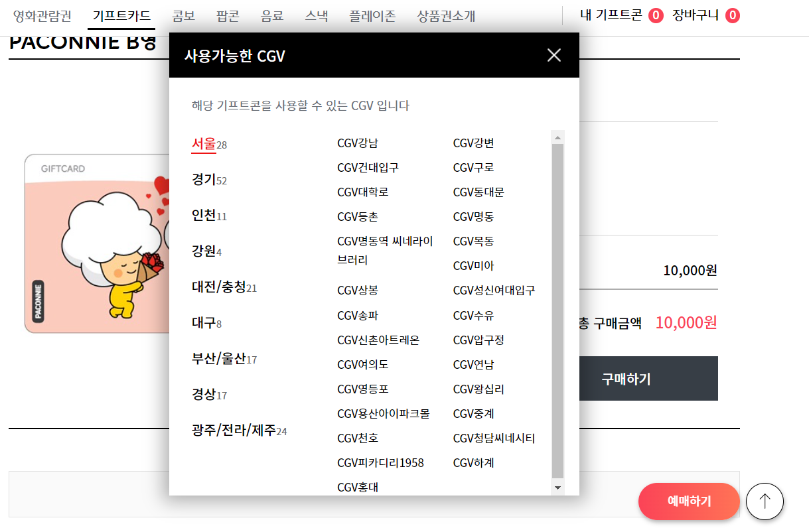Click the popup list scrollbar thumb
Screen dimensions: 809x532
tap(558, 310)
